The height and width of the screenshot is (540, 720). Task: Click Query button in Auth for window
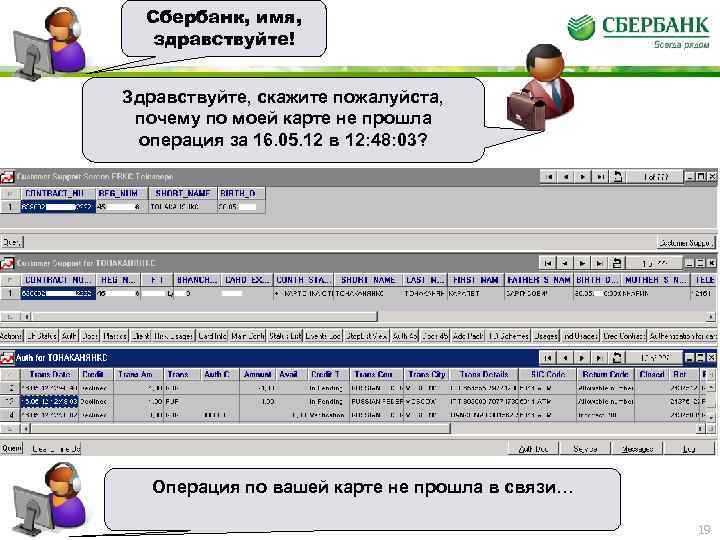click(x=11, y=448)
